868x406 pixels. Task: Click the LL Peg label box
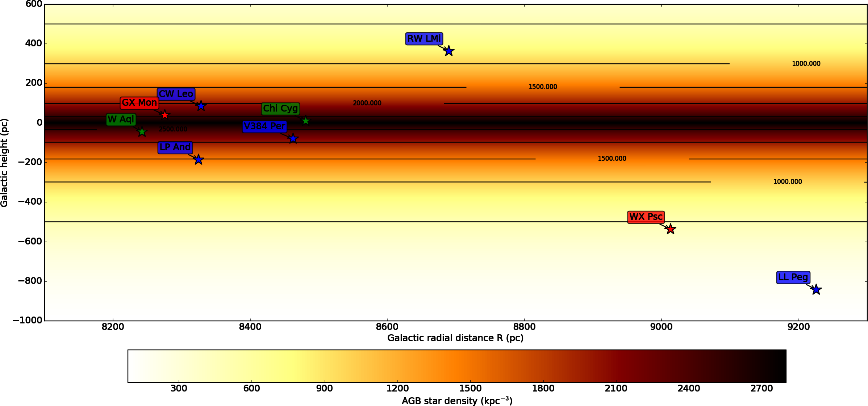(x=793, y=277)
